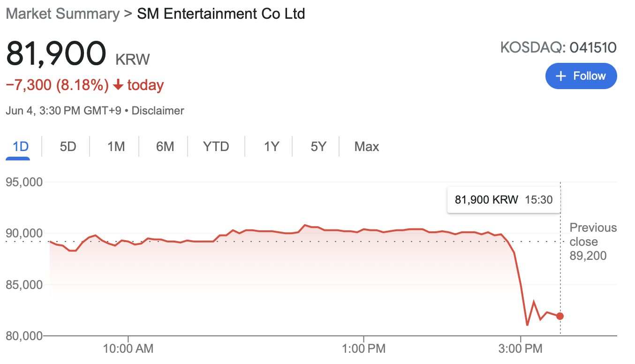Open the Max range chart

coord(366,147)
